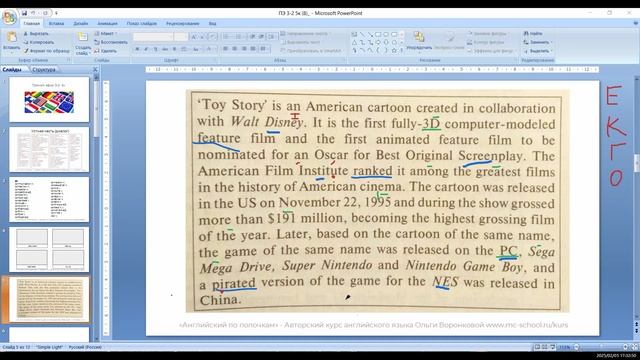Image resolution: width=640 pixels, height=360 pixels.
Task: Click Найти (find) button
Action: tap(533, 33)
